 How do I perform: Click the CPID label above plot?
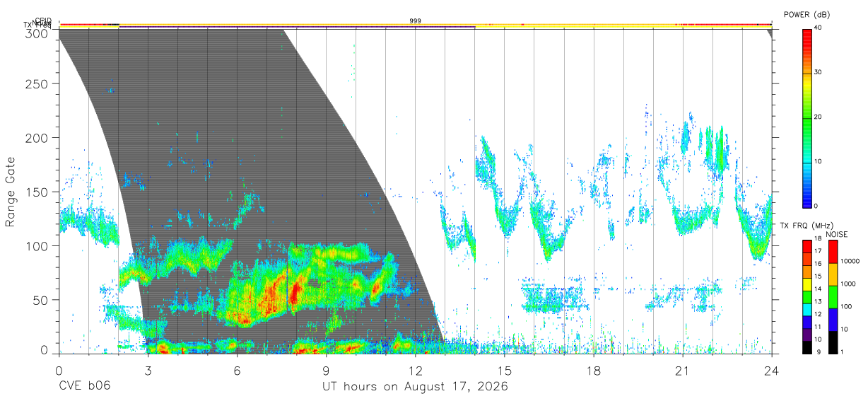click(x=43, y=21)
